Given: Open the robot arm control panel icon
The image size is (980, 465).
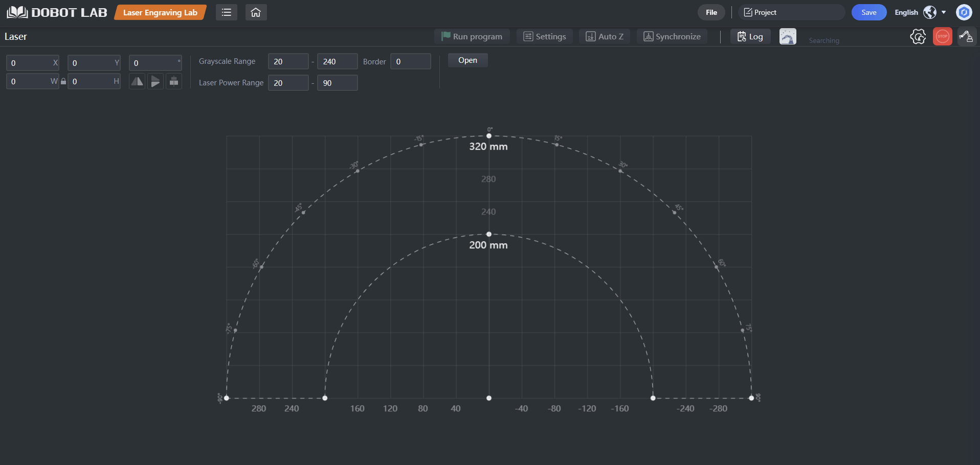Looking at the screenshot, I should 966,37.
